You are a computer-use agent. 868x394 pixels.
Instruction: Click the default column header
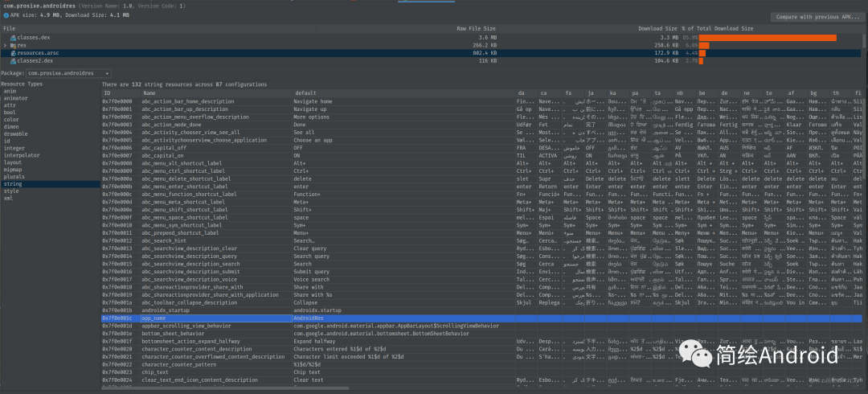click(305, 93)
